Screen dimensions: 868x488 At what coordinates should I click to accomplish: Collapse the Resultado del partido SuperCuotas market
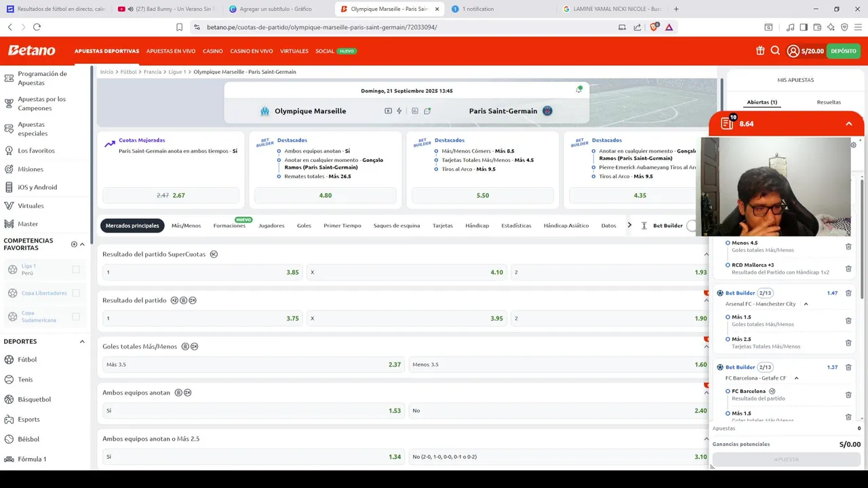pos(706,254)
